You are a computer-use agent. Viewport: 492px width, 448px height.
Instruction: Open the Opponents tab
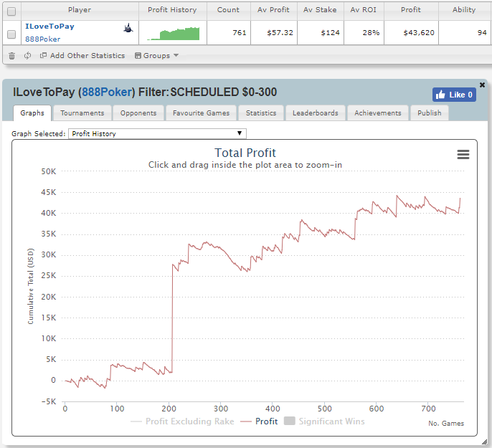138,113
